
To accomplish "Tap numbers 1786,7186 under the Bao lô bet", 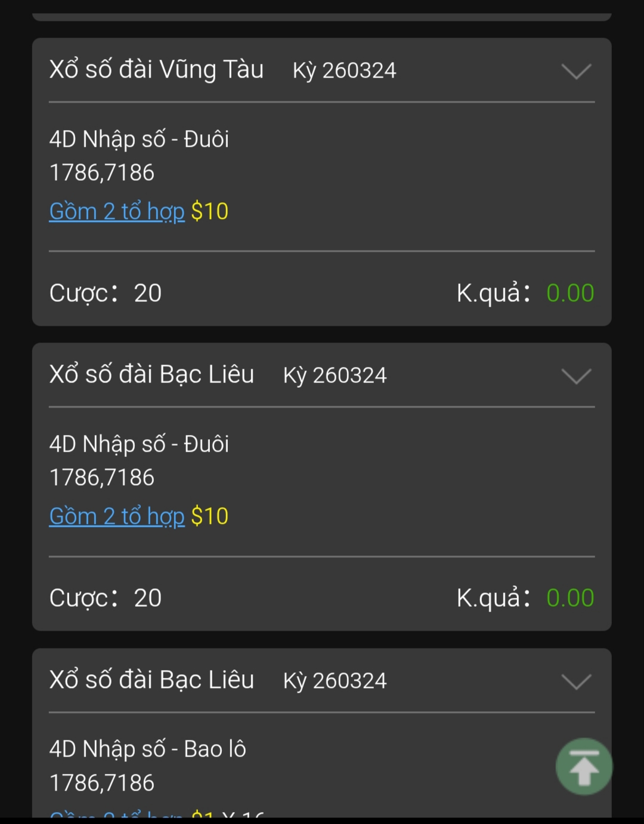I will (102, 783).
